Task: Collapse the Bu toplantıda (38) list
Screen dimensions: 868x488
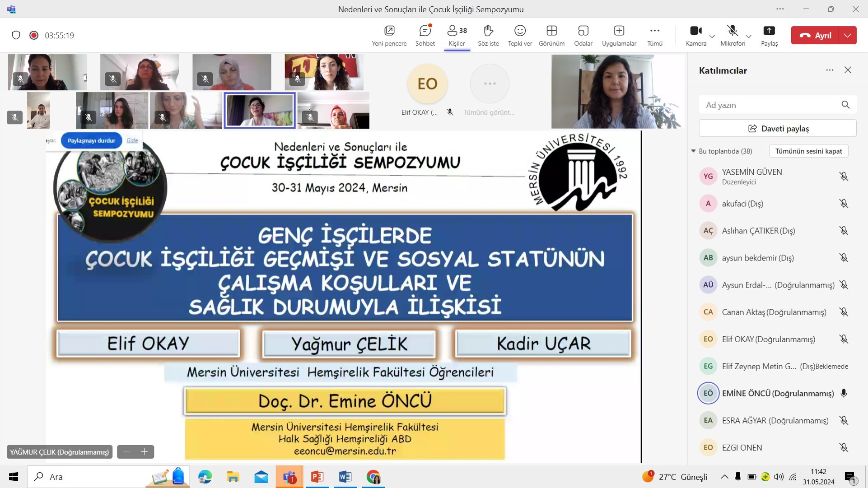Action: tap(694, 151)
